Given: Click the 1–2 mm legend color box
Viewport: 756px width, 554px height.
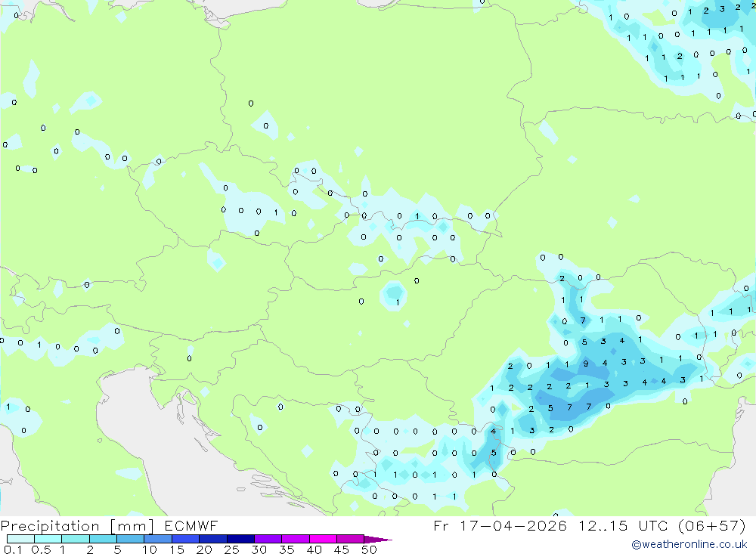Looking at the screenshot, I should pyautogui.click(x=76, y=539).
